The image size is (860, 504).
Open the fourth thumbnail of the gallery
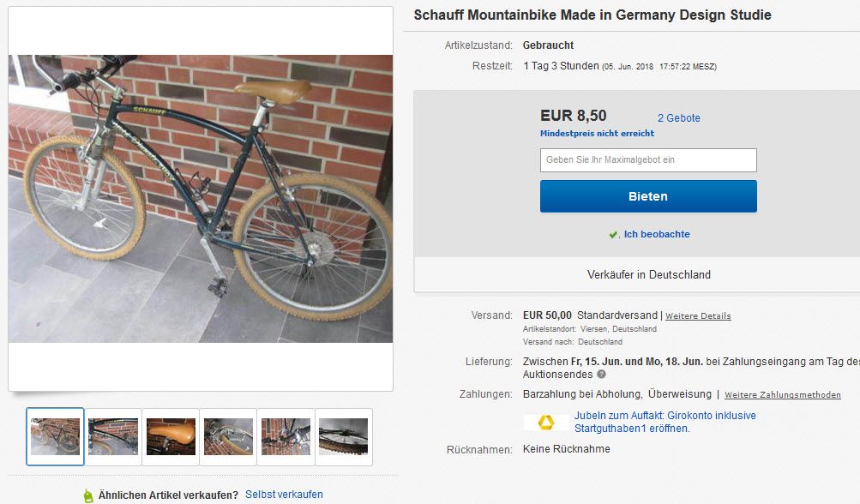(228, 436)
